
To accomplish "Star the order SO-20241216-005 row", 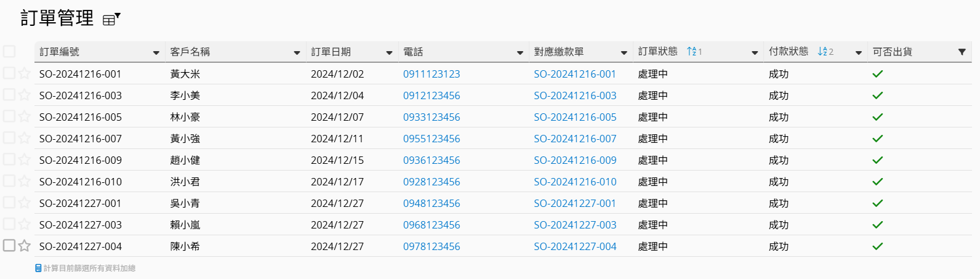I will pyautogui.click(x=24, y=117).
